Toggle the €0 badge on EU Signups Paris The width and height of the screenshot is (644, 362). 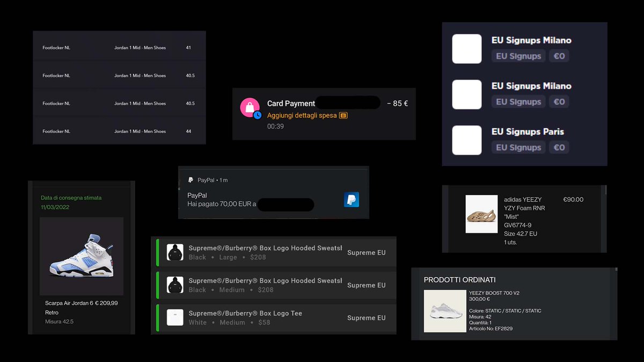point(559,147)
